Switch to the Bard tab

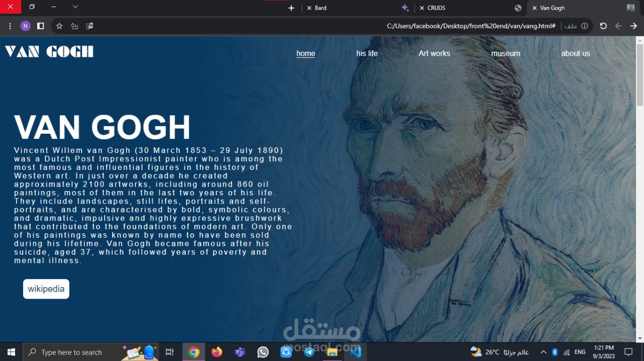pyautogui.click(x=358, y=8)
